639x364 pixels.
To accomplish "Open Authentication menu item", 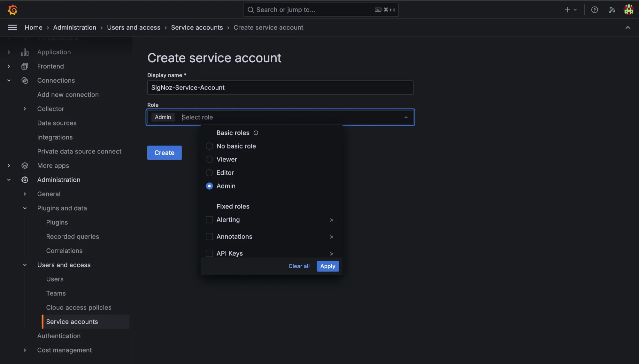I will point(59,336).
